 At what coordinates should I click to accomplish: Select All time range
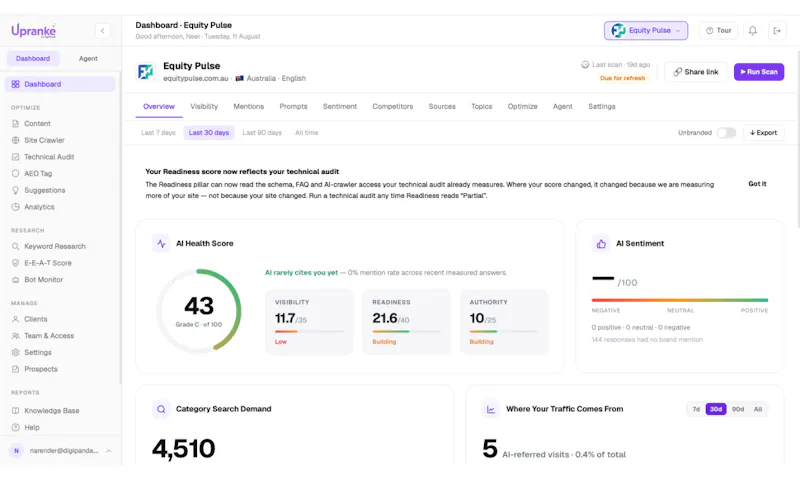(307, 133)
